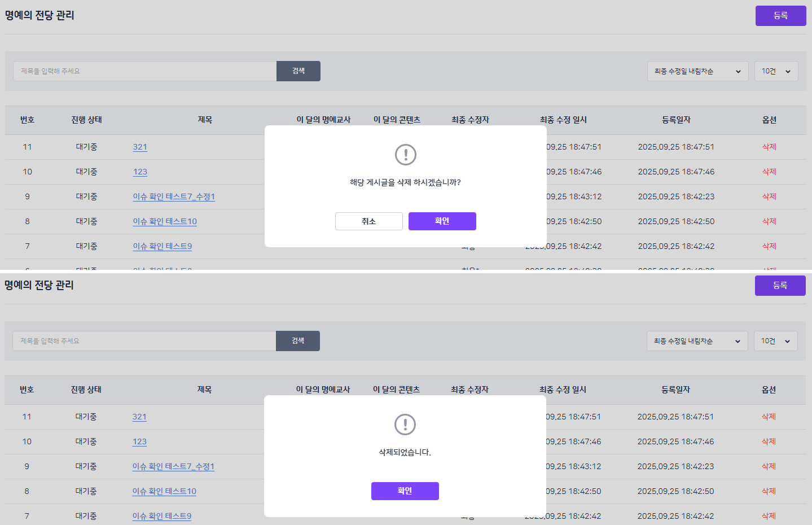Click 등록 button in the lower screenshot
Image resolution: width=812 pixels, height=525 pixels.
(780, 286)
